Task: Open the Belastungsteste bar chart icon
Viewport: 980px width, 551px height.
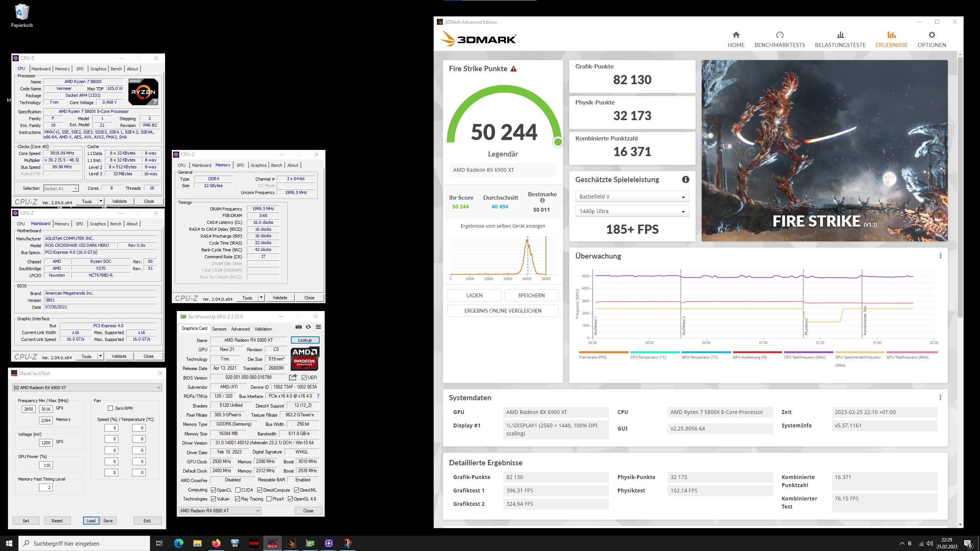Action: click(840, 35)
